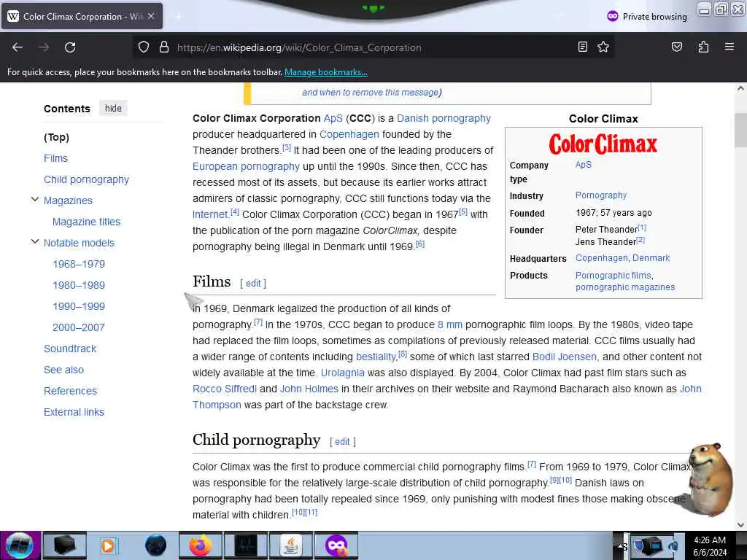Jump to See also in Contents
The height and width of the screenshot is (560, 747).
tap(64, 370)
